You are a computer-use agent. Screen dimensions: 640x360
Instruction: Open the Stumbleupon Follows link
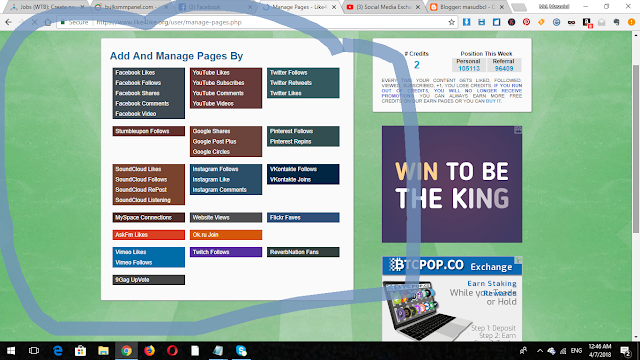[142, 131]
